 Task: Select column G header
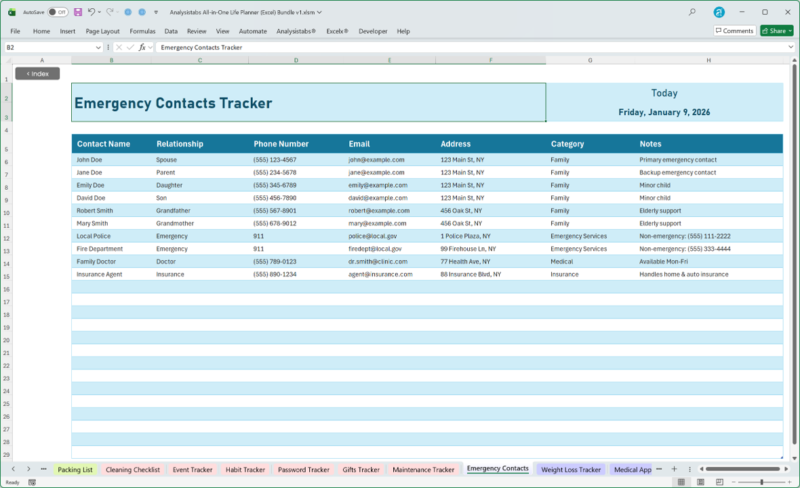coord(590,60)
